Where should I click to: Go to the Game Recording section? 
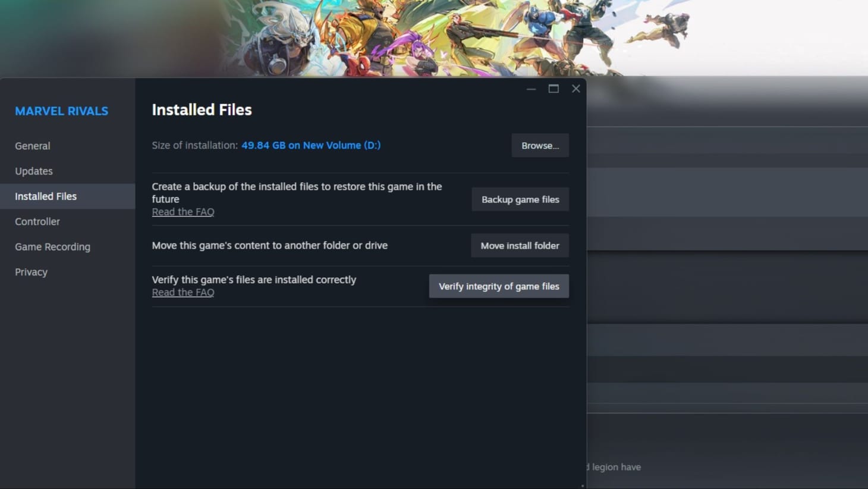52,246
